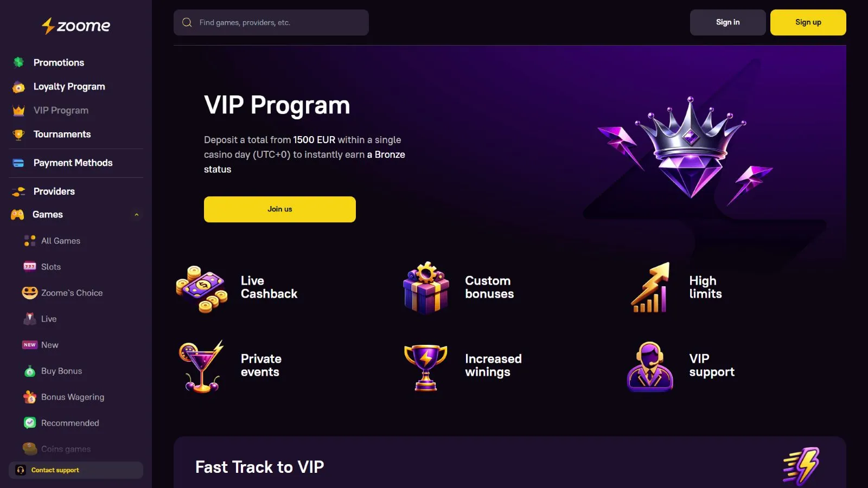868x488 pixels.
Task: Click the Slots 777 icon
Action: (x=30, y=267)
